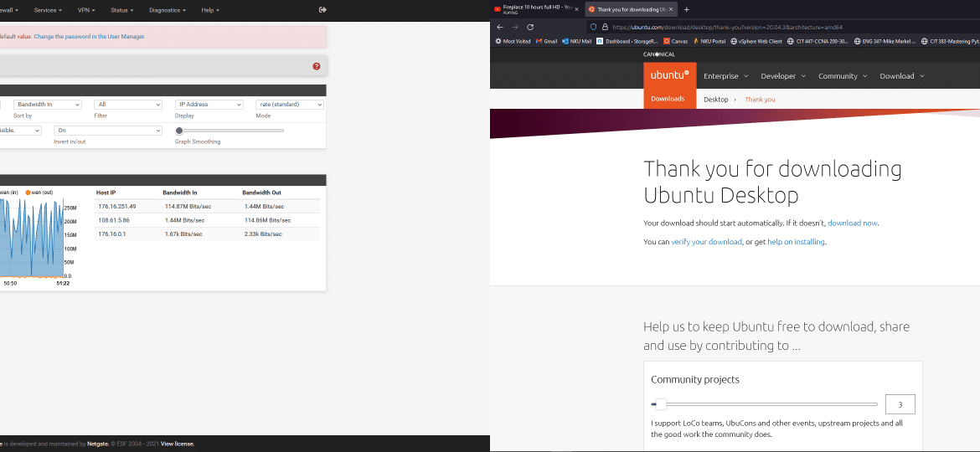
Task: Click the Ubuntu logo
Action: [669, 74]
